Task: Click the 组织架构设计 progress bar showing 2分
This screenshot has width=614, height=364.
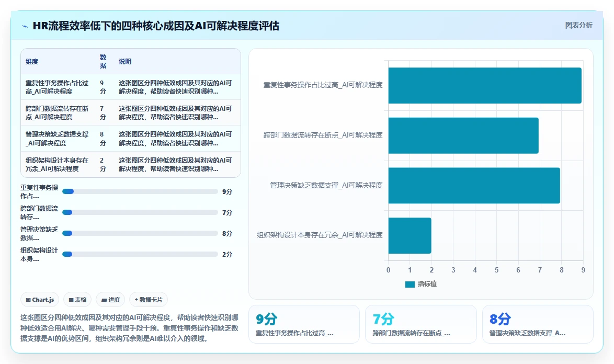Action: tap(140, 254)
